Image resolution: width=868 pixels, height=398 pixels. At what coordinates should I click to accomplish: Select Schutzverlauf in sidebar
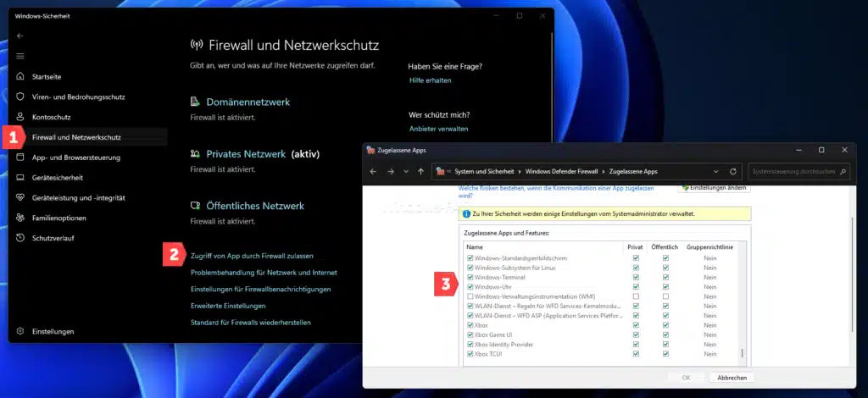tap(53, 238)
